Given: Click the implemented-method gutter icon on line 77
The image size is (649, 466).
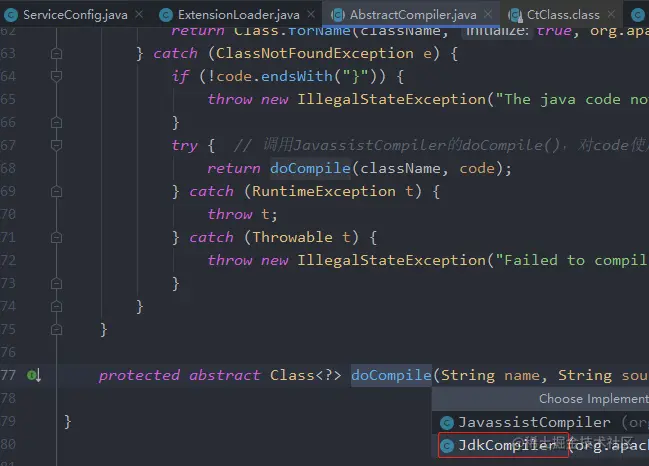Looking at the screenshot, I should point(34,375).
